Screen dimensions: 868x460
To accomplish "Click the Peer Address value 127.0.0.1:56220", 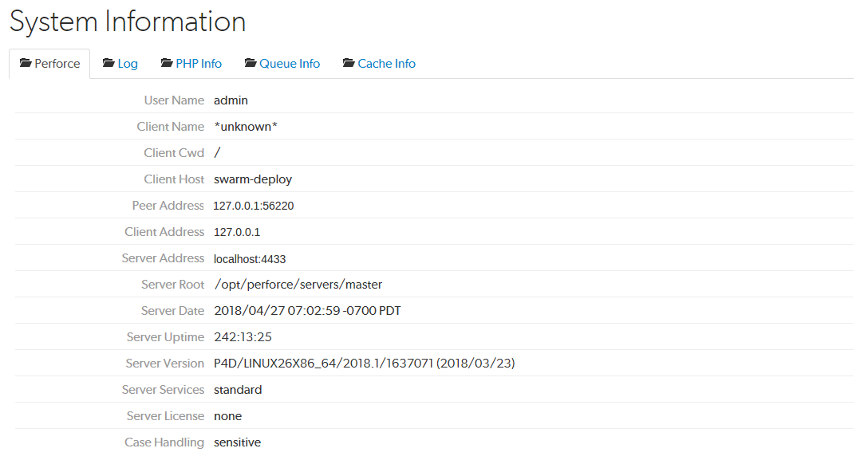I will pyautogui.click(x=251, y=205).
